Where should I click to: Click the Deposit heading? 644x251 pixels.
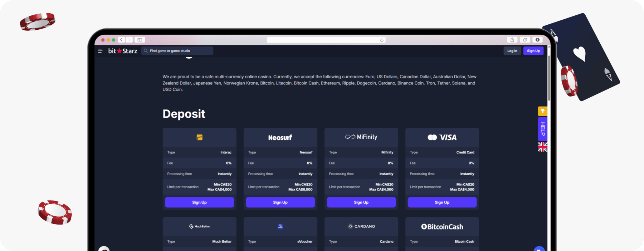pyautogui.click(x=184, y=114)
